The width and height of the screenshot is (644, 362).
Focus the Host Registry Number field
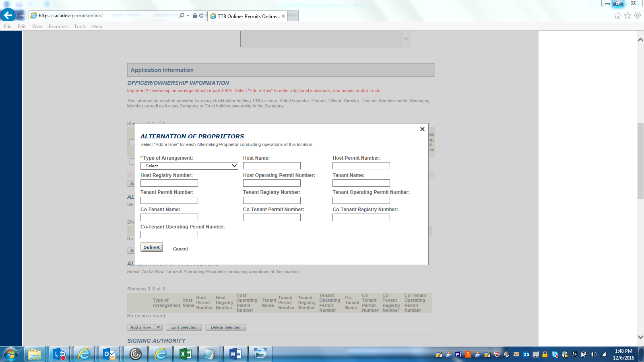[x=169, y=183]
